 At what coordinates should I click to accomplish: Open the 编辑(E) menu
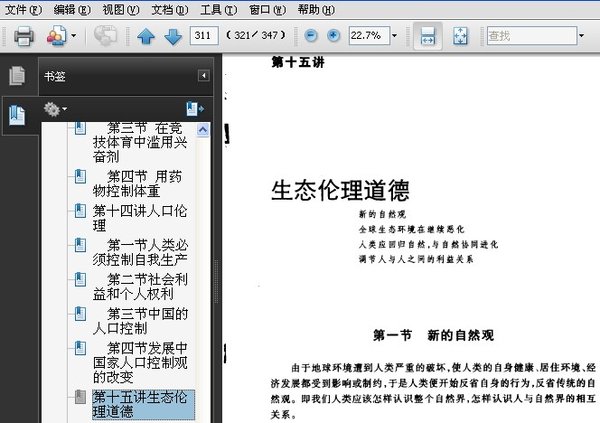(x=72, y=10)
